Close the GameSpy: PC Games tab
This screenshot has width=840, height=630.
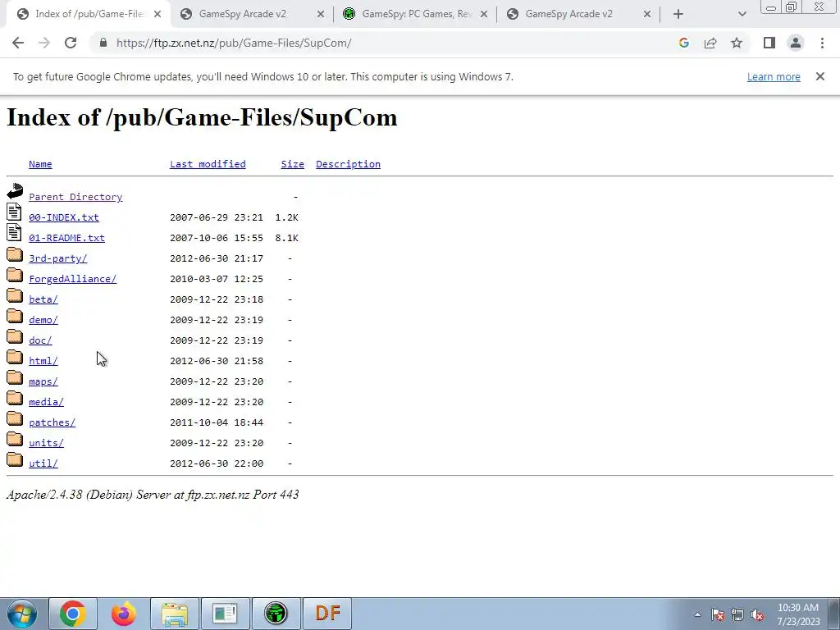tap(484, 15)
